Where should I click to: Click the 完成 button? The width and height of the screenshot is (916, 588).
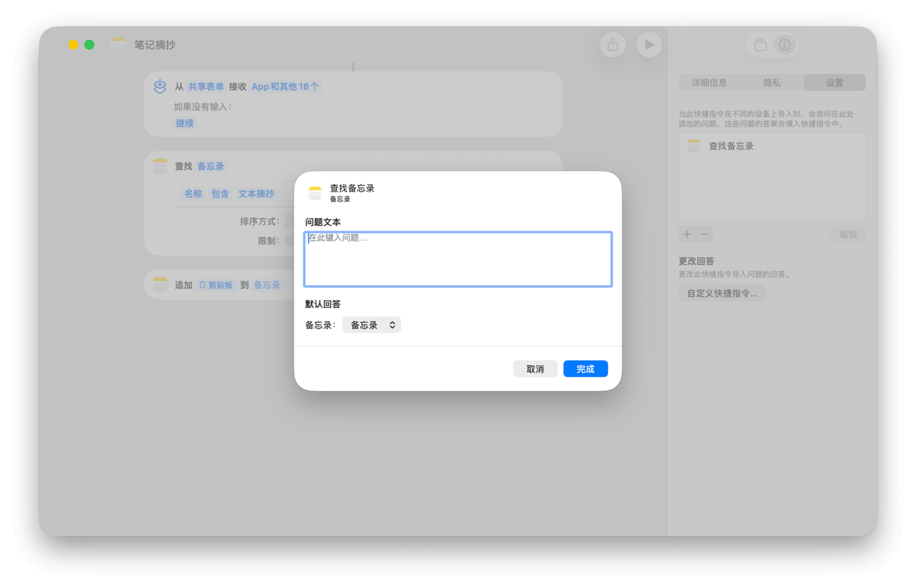585,369
